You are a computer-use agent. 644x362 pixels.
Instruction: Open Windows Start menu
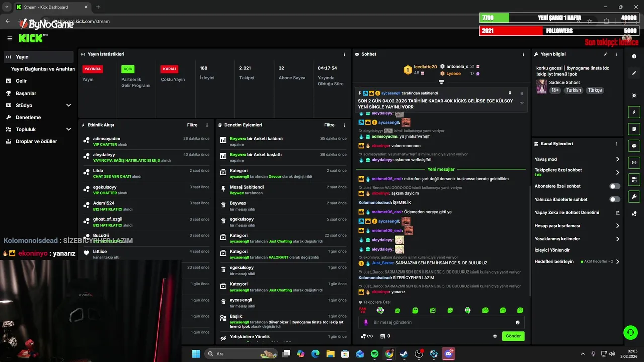pos(196,354)
